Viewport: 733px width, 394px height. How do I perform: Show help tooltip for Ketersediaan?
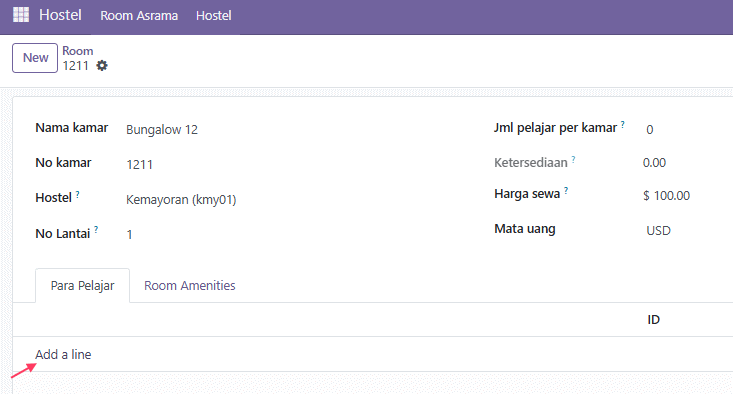(573, 159)
